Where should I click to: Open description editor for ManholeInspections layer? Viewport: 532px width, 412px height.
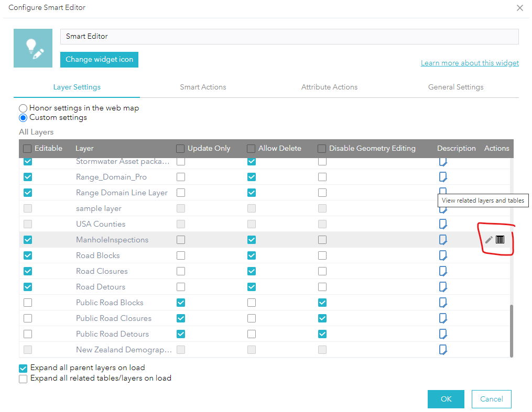(443, 240)
